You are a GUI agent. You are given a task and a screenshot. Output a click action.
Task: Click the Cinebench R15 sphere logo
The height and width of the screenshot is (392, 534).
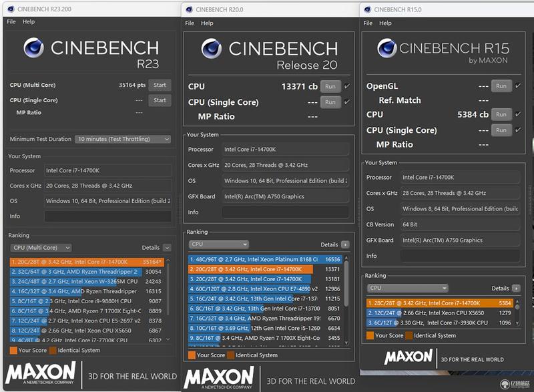(x=387, y=48)
